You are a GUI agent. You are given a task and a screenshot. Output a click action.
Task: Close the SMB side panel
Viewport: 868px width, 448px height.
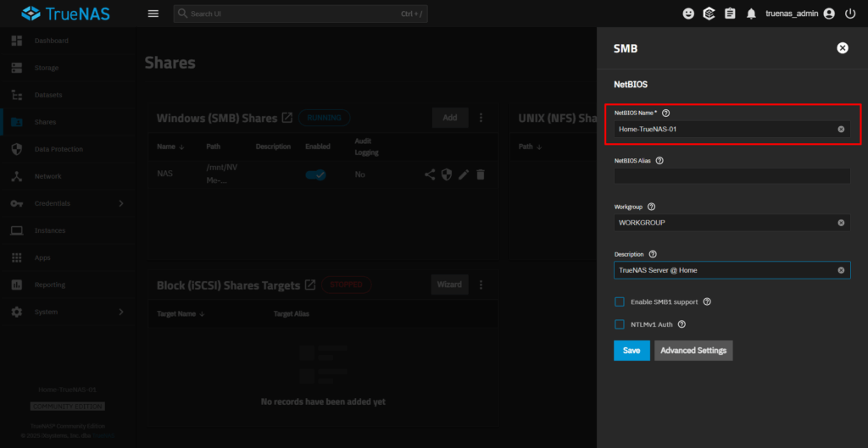point(843,48)
